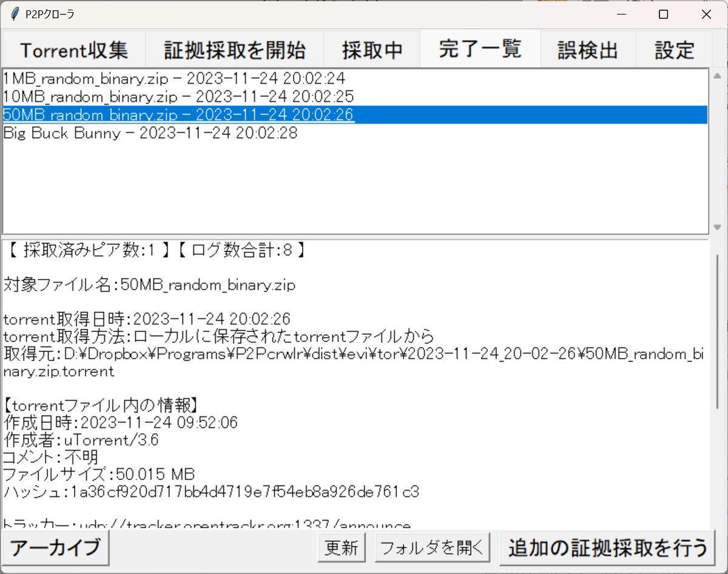Open the 採取中 tab
This screenshot has width=728, height=574.
(372, 50)
